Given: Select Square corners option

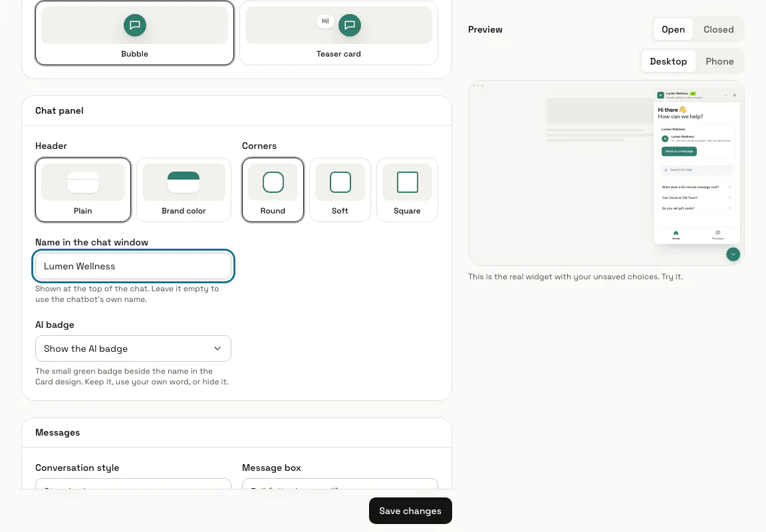Looking at the screenshot, I should coord(407,190).
